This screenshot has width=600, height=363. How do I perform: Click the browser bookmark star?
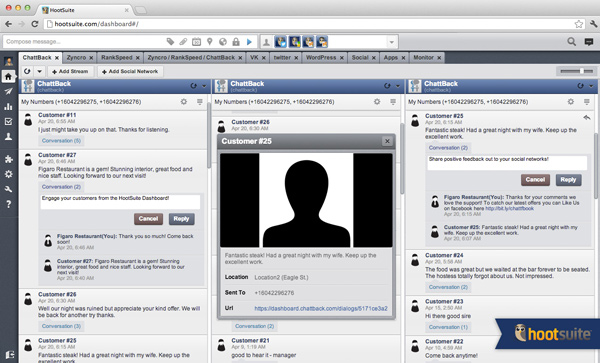(x=579, y=24)
